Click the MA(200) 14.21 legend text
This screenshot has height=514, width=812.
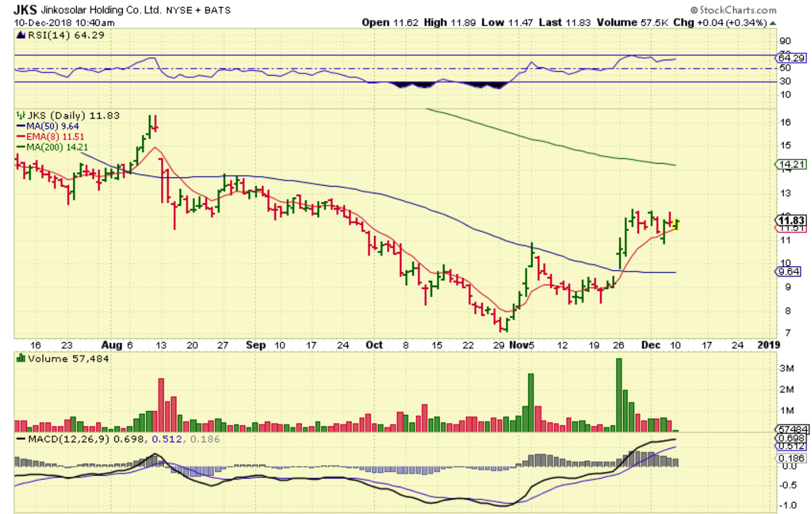pyautogui.click(x=57, y=147)
